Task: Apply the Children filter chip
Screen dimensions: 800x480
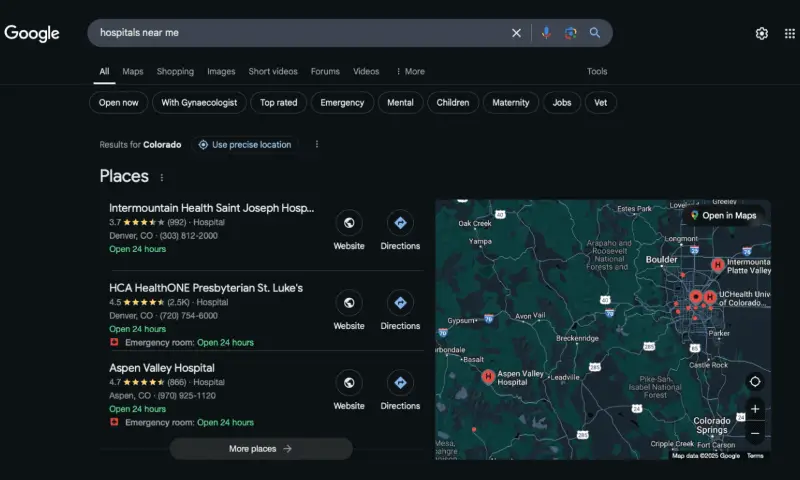Action: 453,103
